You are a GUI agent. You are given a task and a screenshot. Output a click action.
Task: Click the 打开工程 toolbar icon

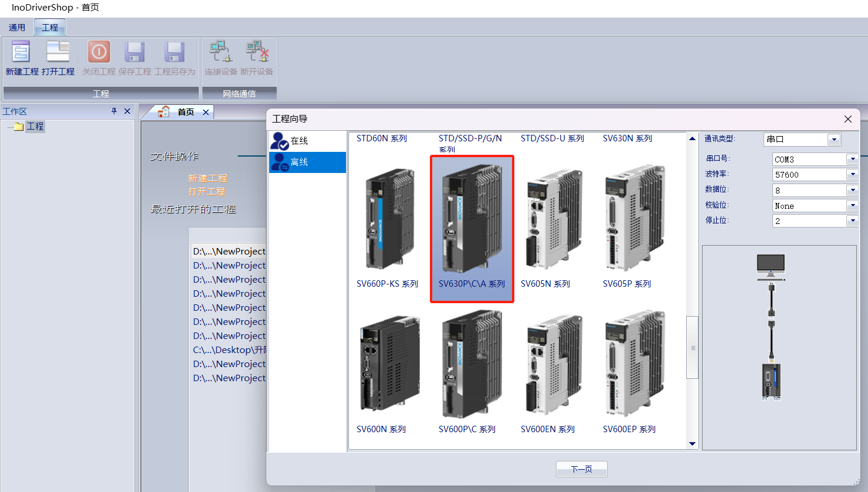coord(58,53)
